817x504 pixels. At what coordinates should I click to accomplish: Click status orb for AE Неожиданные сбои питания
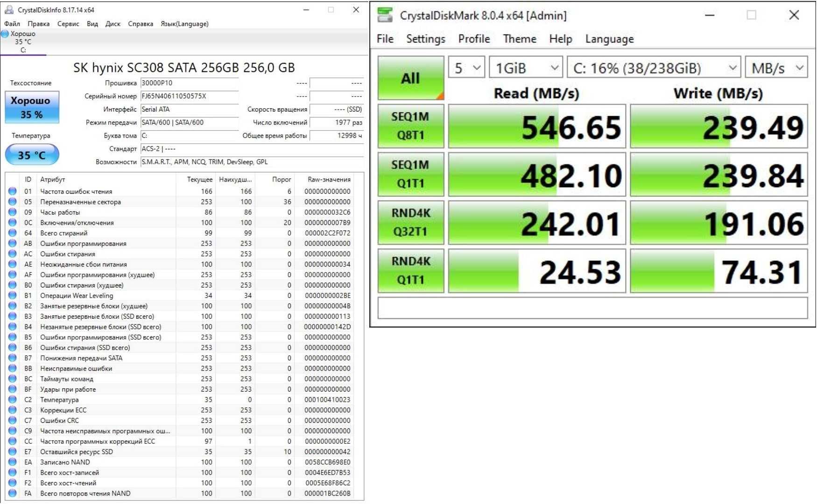pyautogui.click(x=13, y=264)
